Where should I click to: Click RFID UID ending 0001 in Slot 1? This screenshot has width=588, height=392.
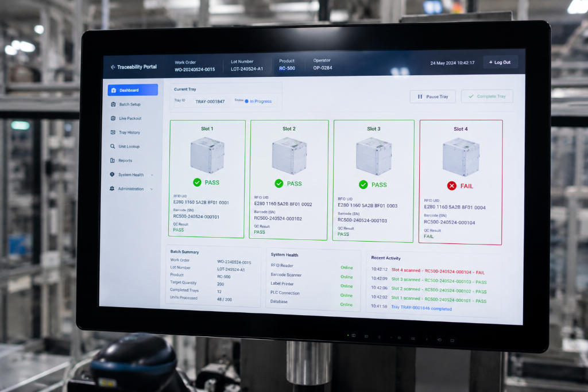(201, 203)
